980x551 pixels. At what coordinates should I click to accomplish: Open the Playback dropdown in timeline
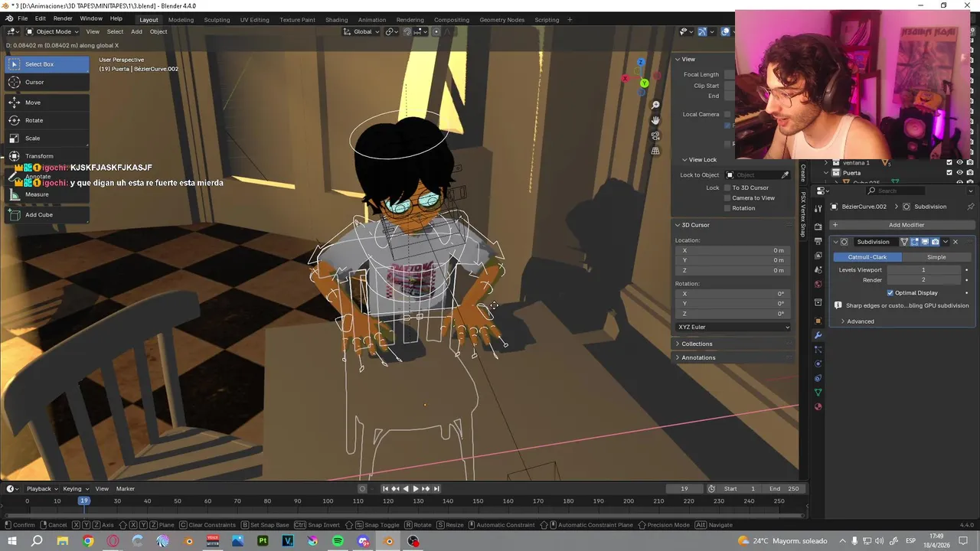coord(42,489)
